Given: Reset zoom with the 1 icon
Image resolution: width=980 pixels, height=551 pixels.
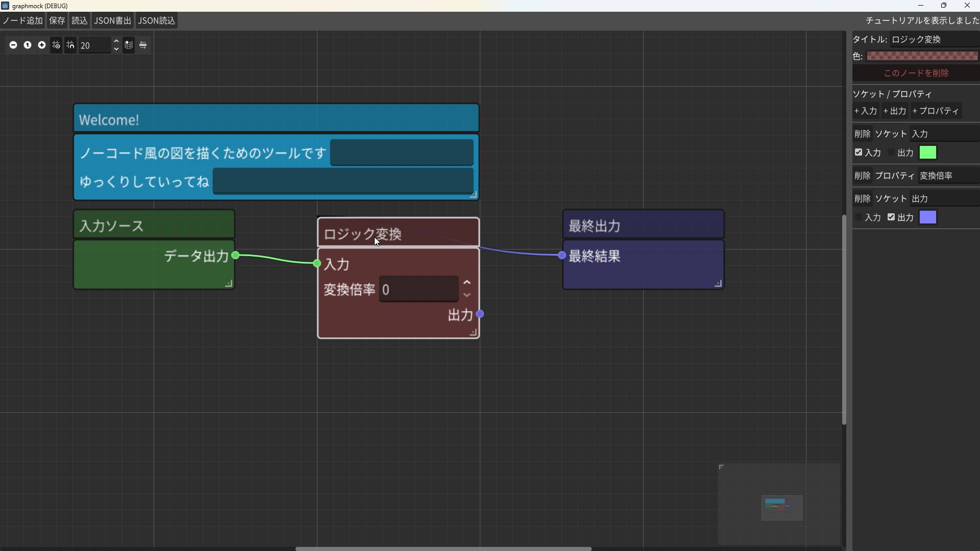Looking at the screenshot, I should click(x=28, y=45).
